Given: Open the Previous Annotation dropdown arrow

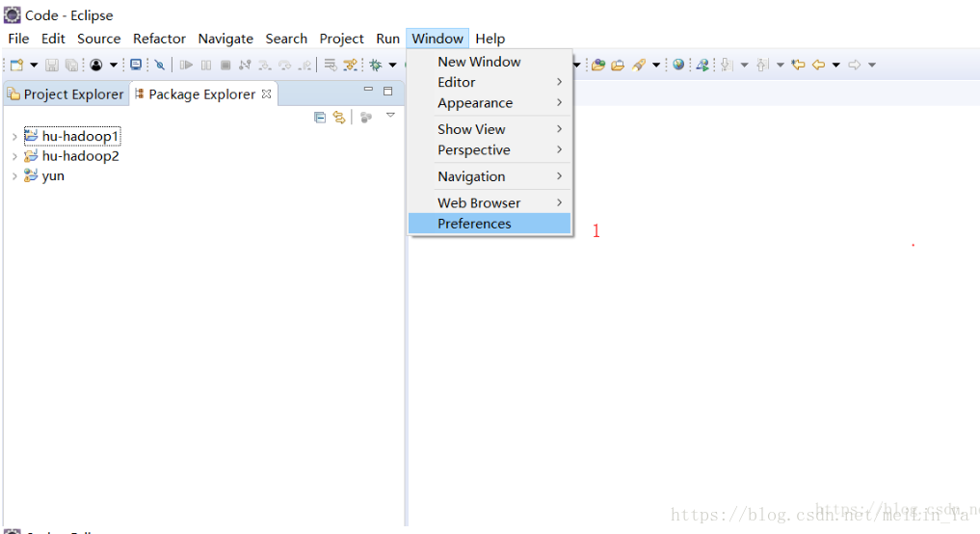Looking at the screenshot, I should pos(780,65).
